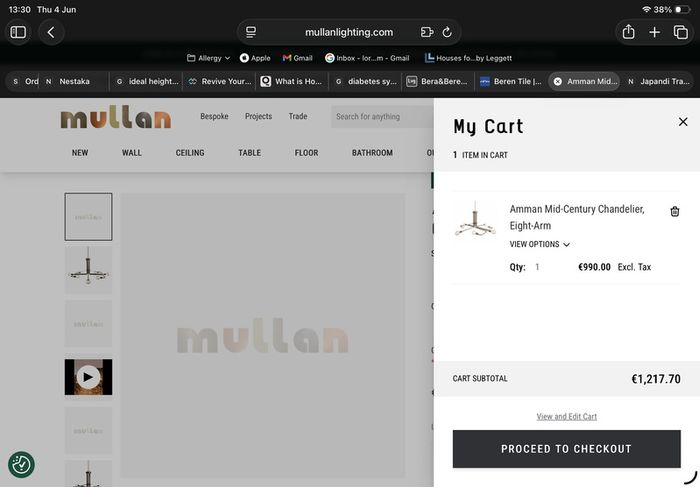Switch to the Revive Your tab
Viewport: 700px width, 487px height.
220,81
